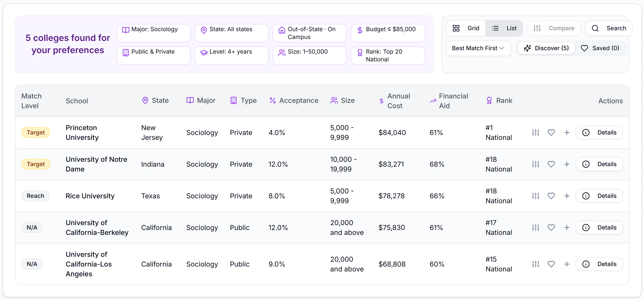
Task: Show Details for California-Berkeley
Action: [599, 228]
